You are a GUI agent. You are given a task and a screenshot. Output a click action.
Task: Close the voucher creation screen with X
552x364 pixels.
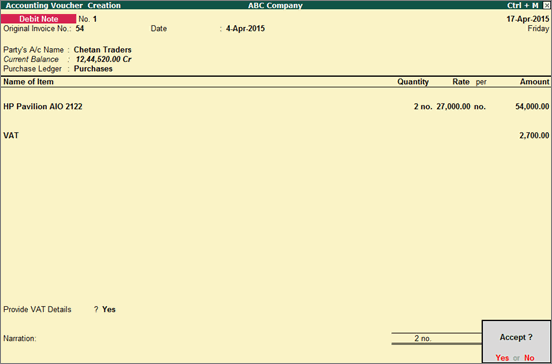(x=546, y=5)
